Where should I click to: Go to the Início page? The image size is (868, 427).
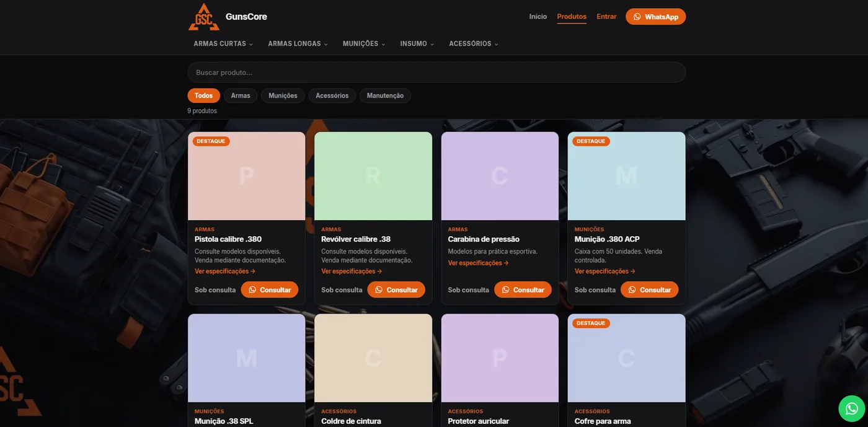coord(538,17)
